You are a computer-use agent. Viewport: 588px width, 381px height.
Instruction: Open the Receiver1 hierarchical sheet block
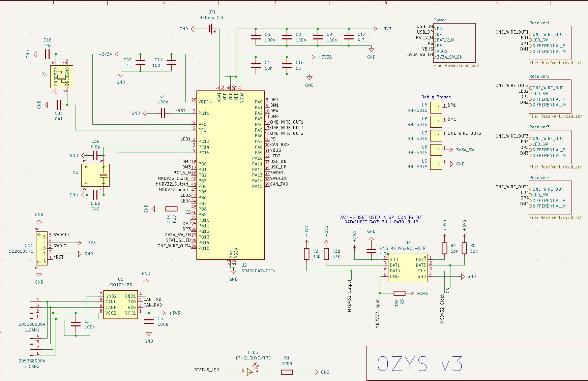[x=550, y=43]
